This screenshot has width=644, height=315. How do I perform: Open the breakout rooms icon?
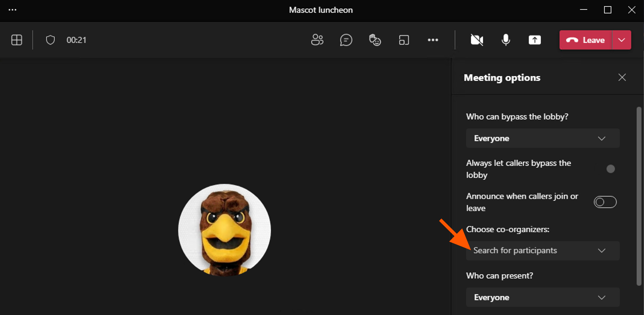[404, 40]
